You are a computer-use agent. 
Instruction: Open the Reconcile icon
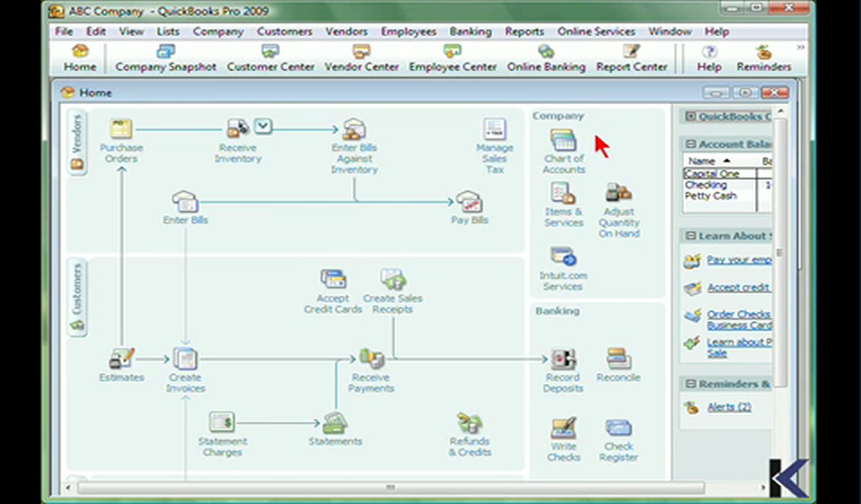click(619, 359)
